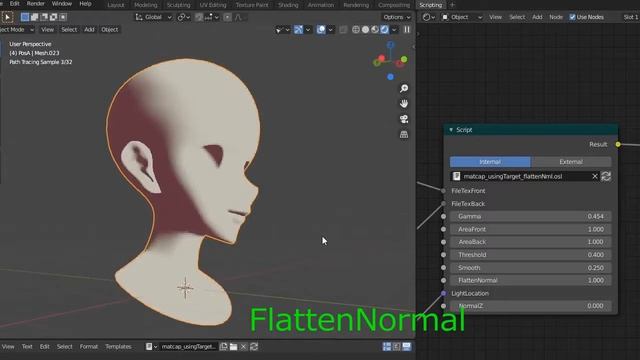
Task: Open the shader type Object dropdown
Action: click(x=462, y=17)
